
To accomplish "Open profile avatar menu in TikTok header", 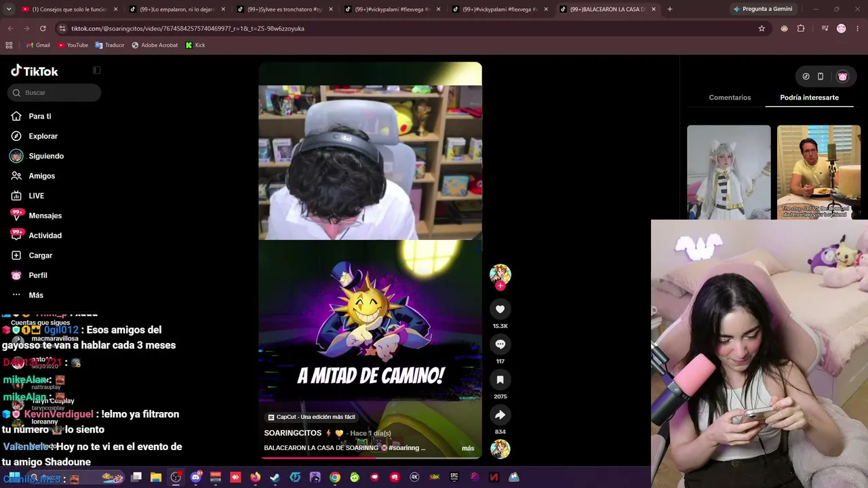I will (843, 77).
